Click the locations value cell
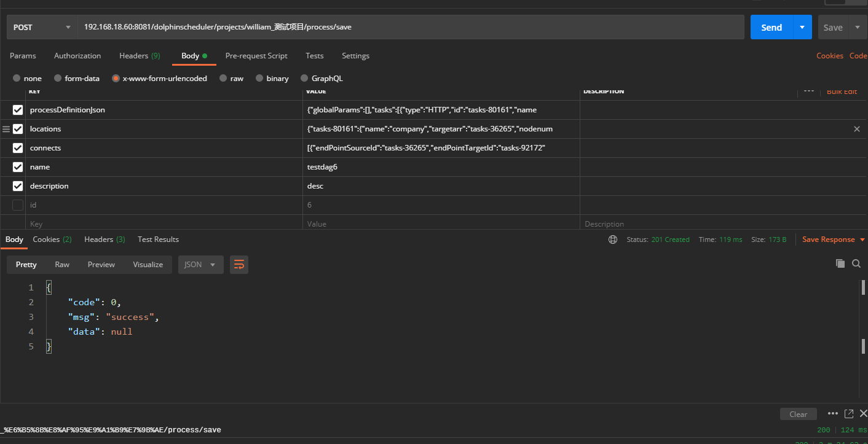 [x=441, y=129]
